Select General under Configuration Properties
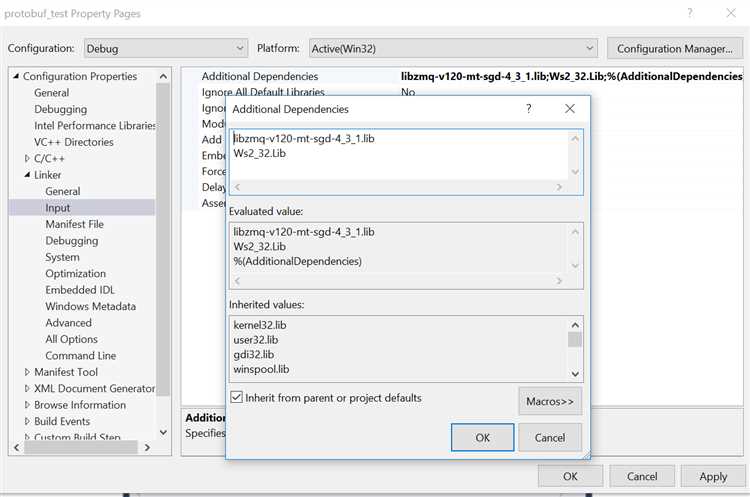This screenshot has height=497, width=750. [52, 93]
